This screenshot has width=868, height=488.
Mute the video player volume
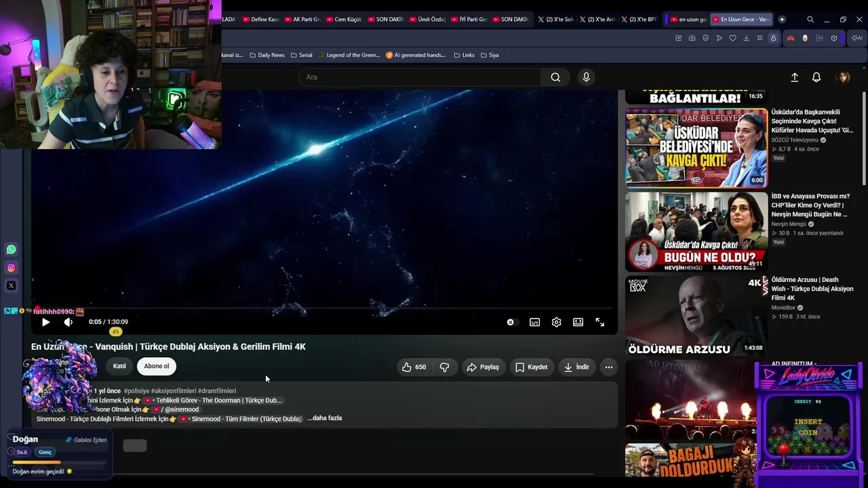[x=68, y=322]
